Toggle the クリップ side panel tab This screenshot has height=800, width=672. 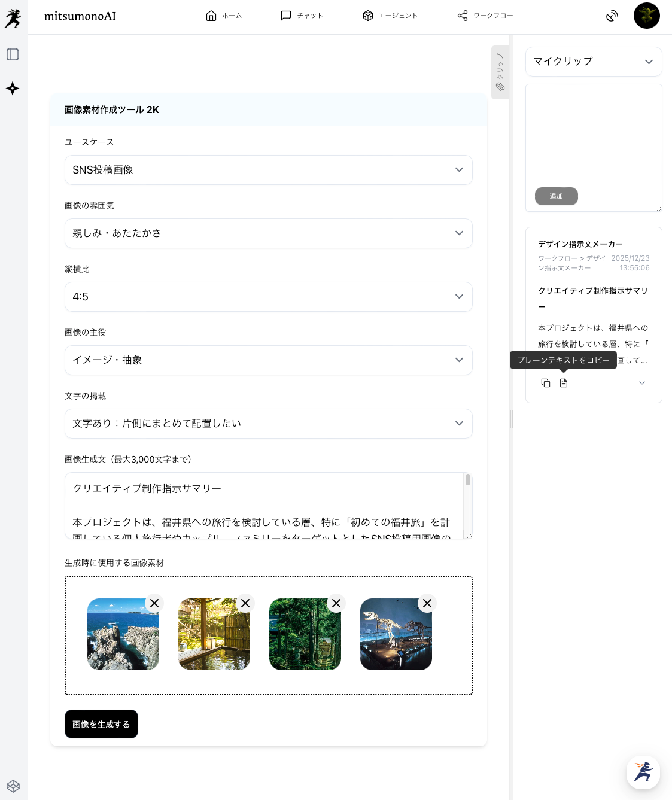[x=500, y=72]
